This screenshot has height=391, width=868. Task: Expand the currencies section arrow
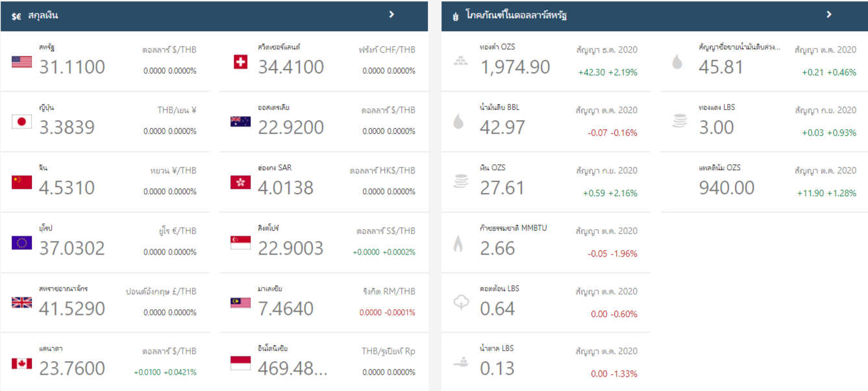pos(391,14)
